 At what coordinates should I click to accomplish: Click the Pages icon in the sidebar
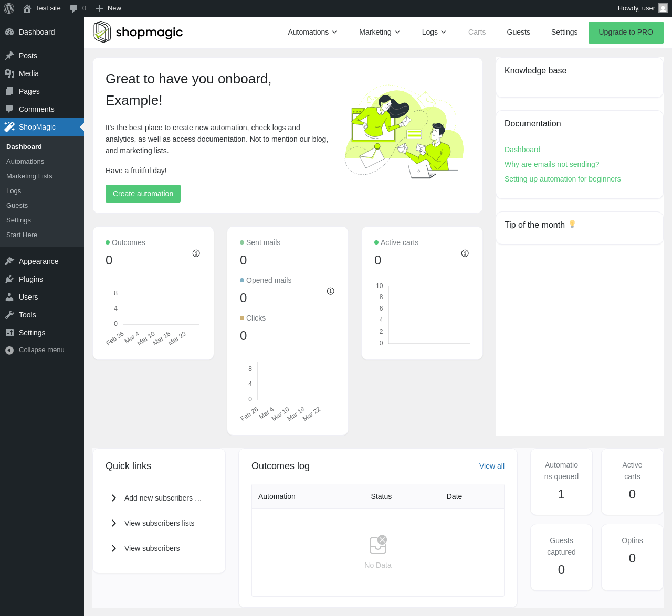pyautogui.click(x=9, y=91)
